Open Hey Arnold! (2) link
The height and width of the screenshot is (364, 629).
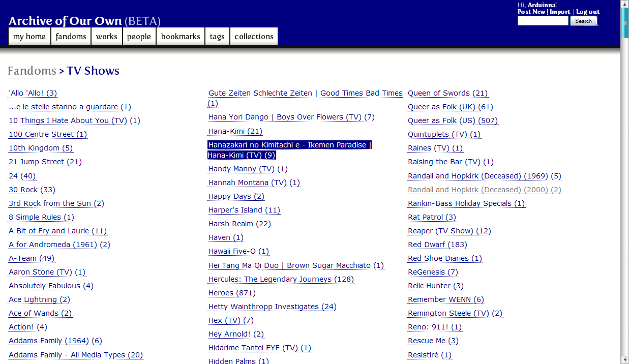(x=236, y=334)
